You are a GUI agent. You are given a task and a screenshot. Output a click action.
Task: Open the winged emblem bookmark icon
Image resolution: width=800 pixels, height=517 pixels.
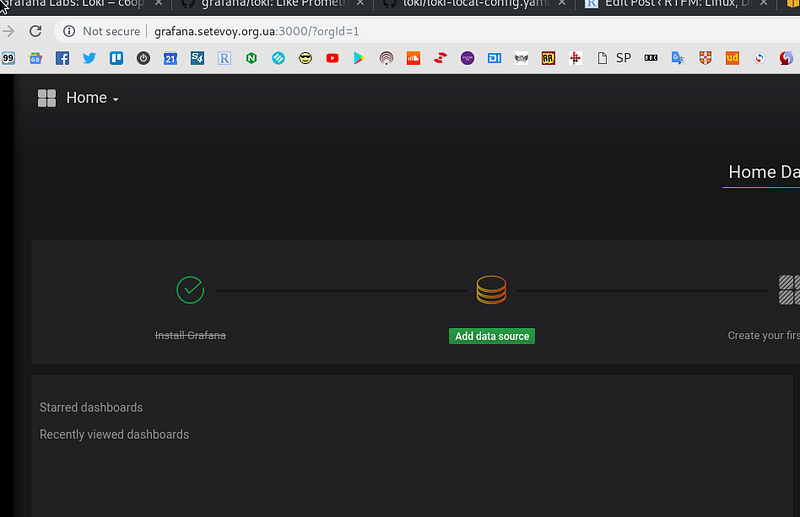click(521, 58)
